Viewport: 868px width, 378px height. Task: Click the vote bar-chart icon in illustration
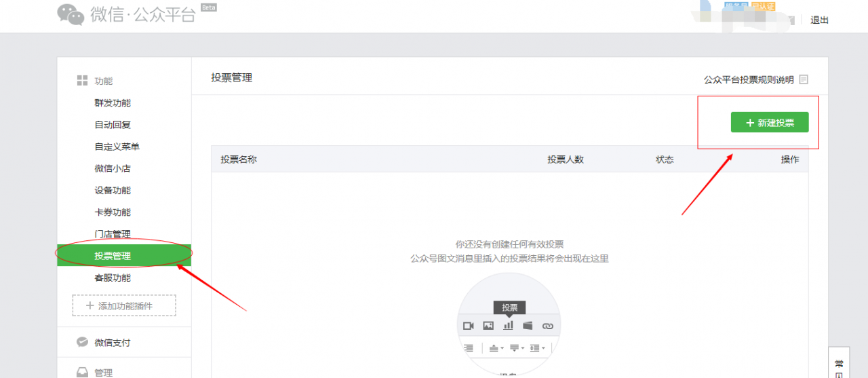point(508,326)
